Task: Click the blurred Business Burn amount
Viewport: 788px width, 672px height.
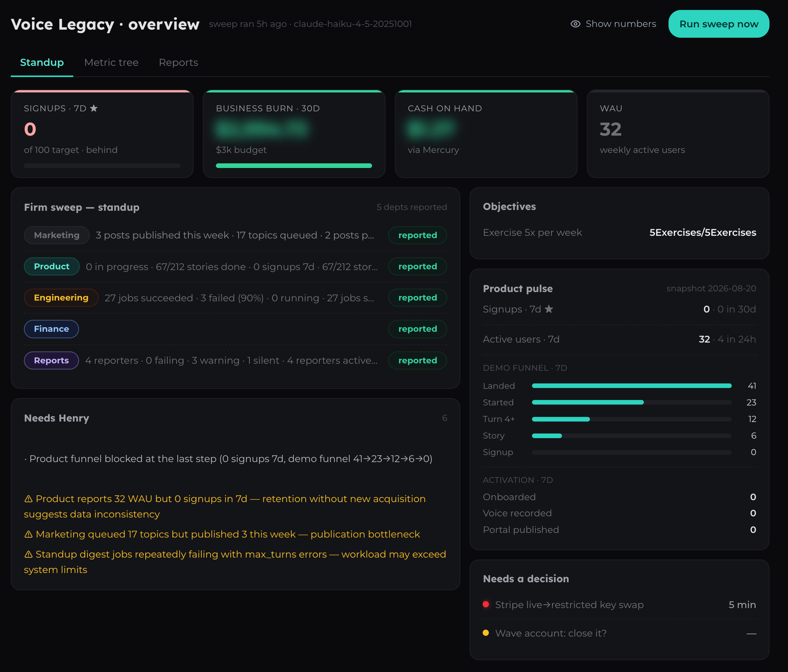Action: (x=262, y=129)
